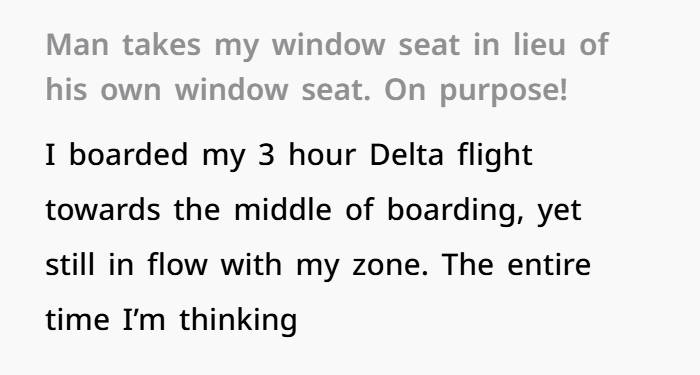The width and height of the screenshot is (700, 375).
Task: Click the word "towards" in the body
Action: (x=103, y=210)
